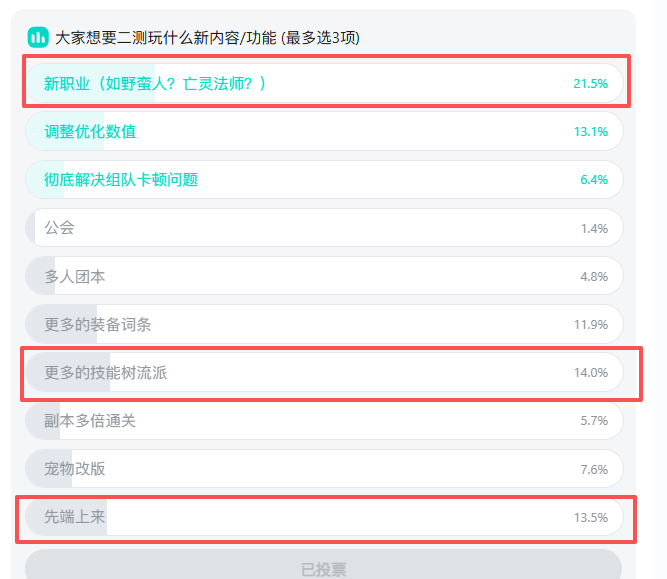Click the teal poll chart icon

click(x=38, y=37)
